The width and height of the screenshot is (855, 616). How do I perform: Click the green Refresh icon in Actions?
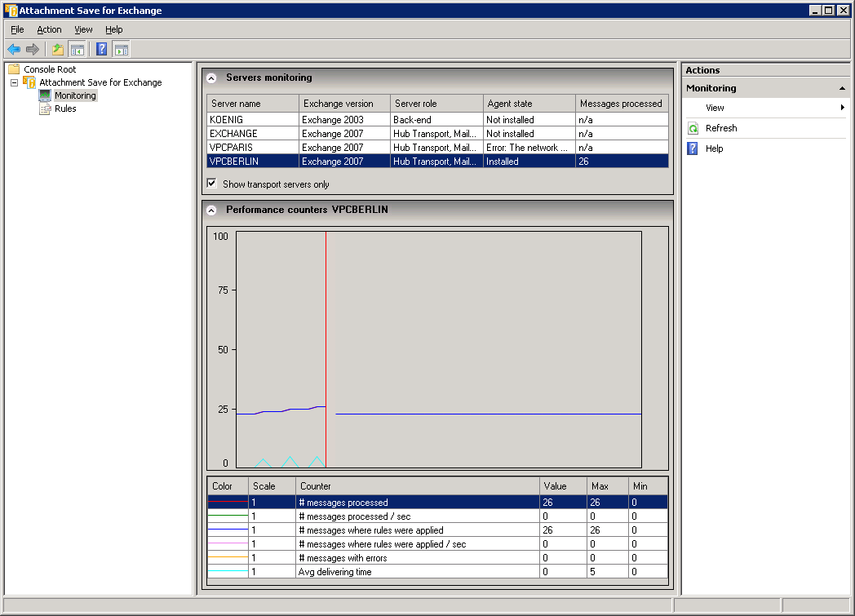693,128
